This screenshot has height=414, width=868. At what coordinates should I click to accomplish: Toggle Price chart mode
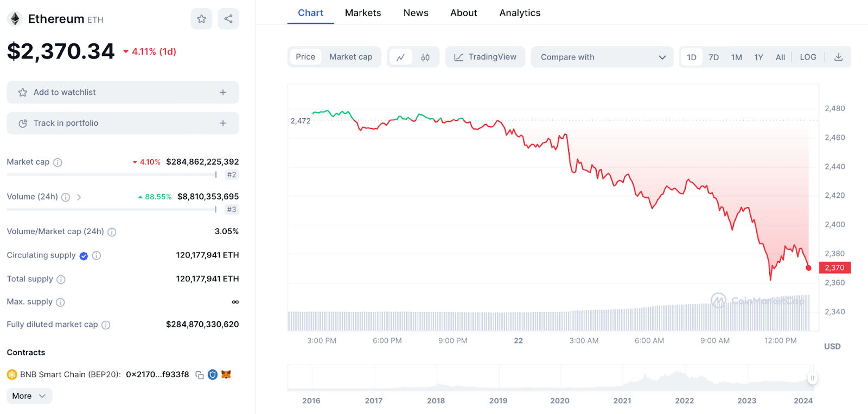pyautogui.click(x=305, y=57)
